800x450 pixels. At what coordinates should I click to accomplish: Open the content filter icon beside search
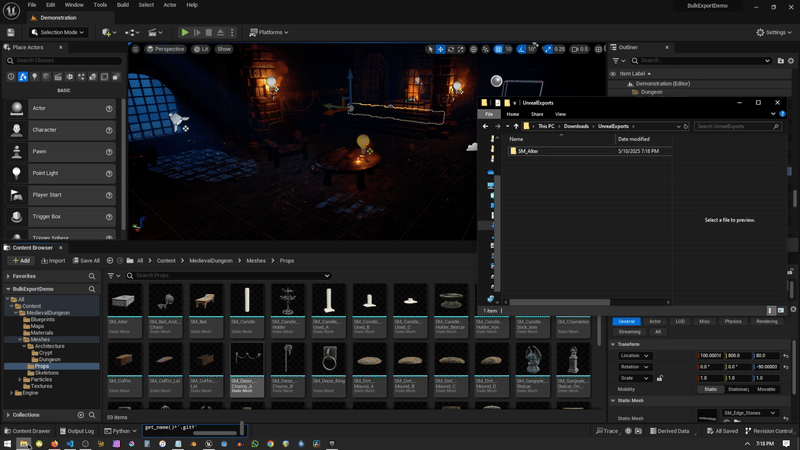click(x=112, y=275)
